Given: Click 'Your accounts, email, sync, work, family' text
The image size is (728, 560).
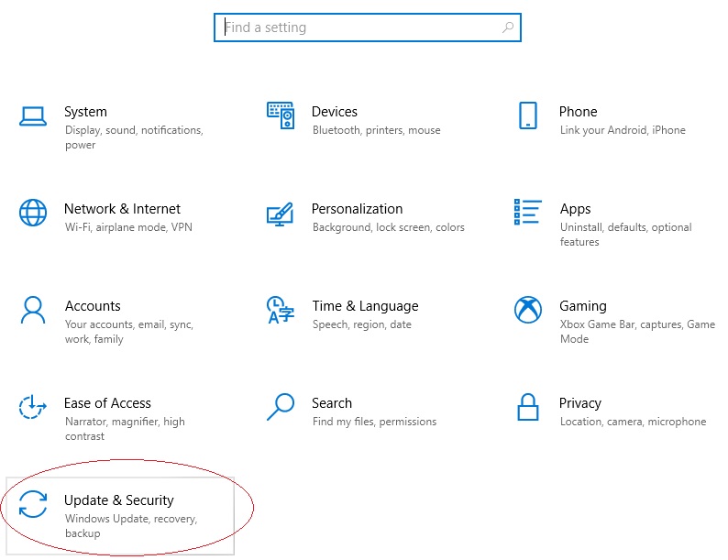Looking at the screenshot, I should coord(129,332).
